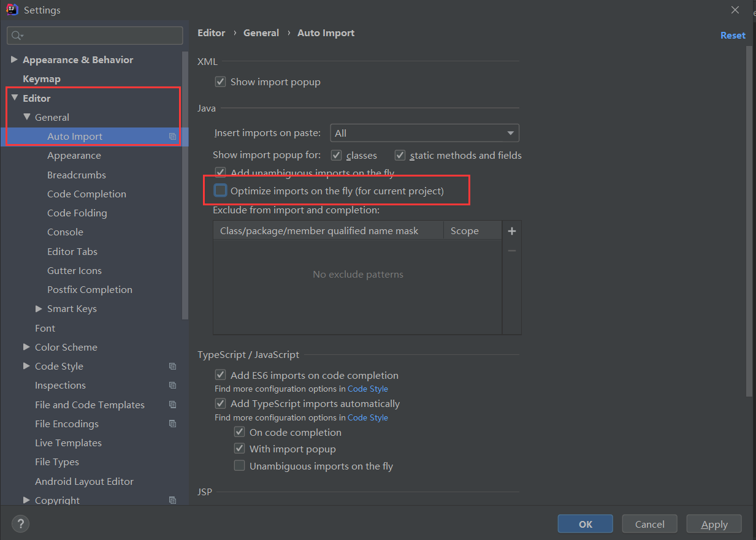
Task: Toggle With import popup checkbox
Action: tap(239, 449)
